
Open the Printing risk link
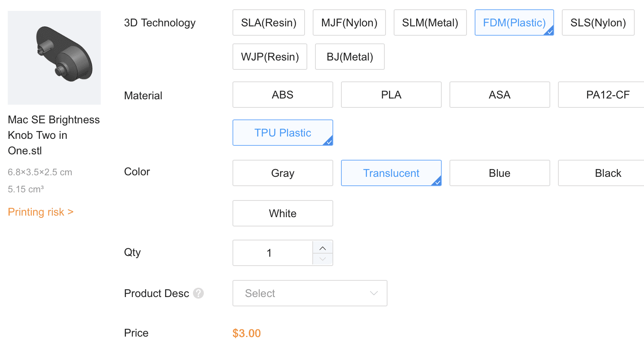[41, 212]
